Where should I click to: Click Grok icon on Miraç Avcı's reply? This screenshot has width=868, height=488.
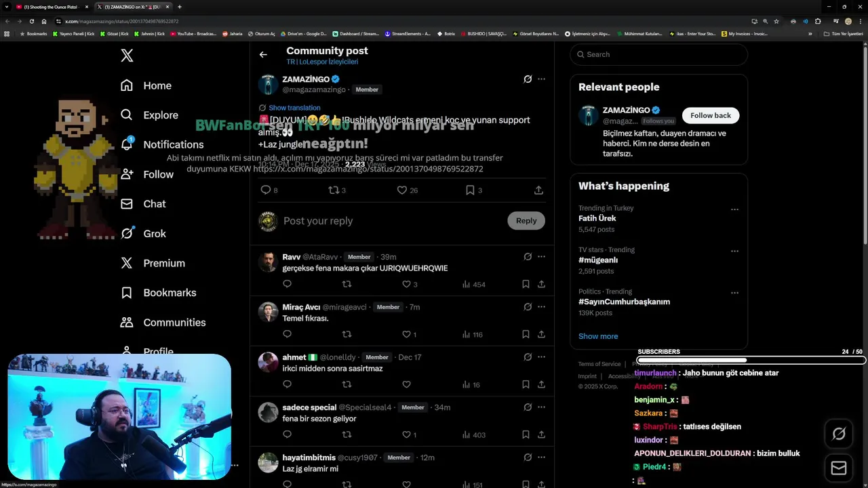[x=528, y=307]
